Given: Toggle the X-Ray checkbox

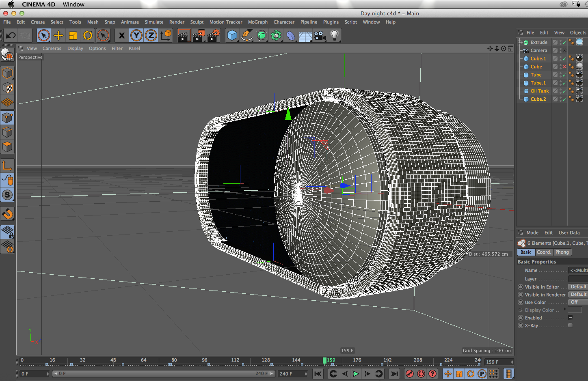Looking at the screenshot, I should point(570,325).
